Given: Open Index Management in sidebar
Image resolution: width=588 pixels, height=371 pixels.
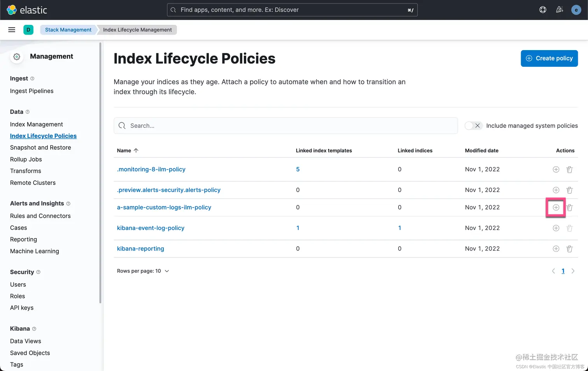Looking at the screenshot, I should click(x=37, y=124).
